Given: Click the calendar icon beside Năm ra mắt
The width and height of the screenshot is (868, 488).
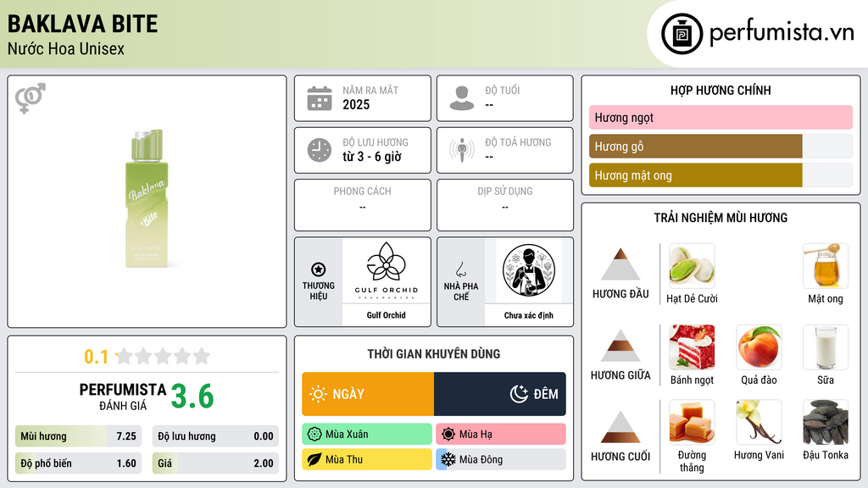Looking at the screenshot, I should click(x=320, y=98).
